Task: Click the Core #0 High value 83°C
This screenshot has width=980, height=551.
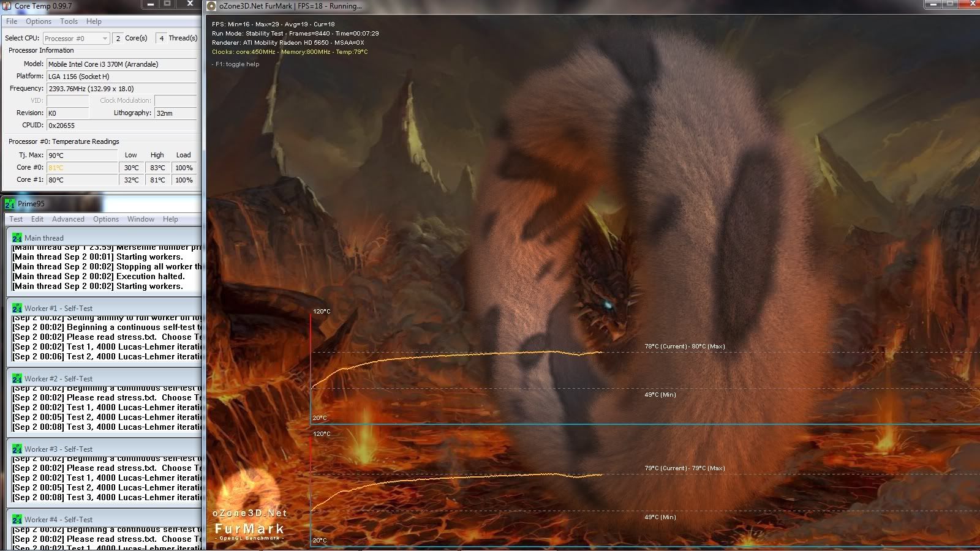Action: pos(157,168)
